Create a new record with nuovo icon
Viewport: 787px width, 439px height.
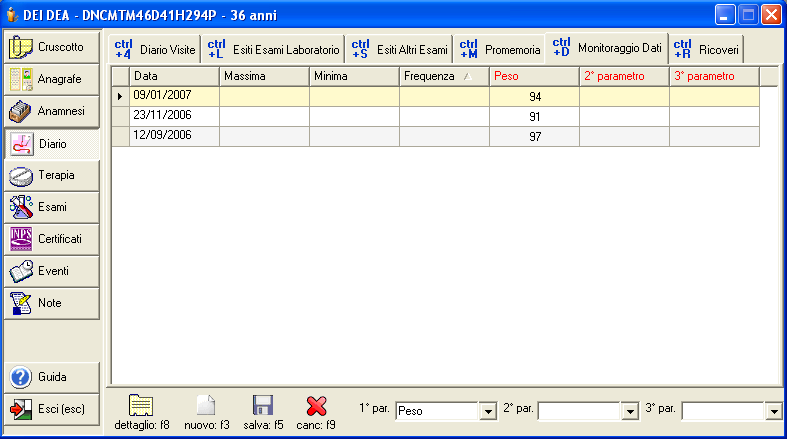point(206,406)
